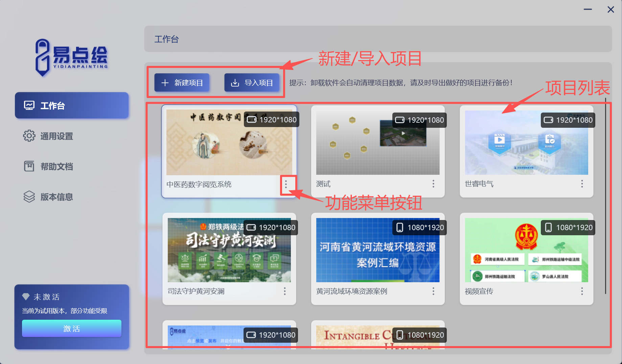Image resolution: width=622 pixels, height=364 pixels.
Task: Click the download icon on 导入项目
Action: (235, 83)
